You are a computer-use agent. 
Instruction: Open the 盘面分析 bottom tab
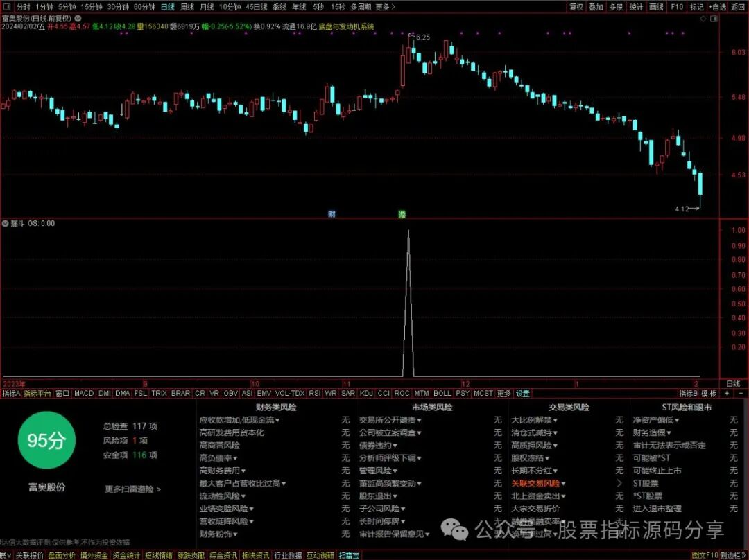point(62,555)
